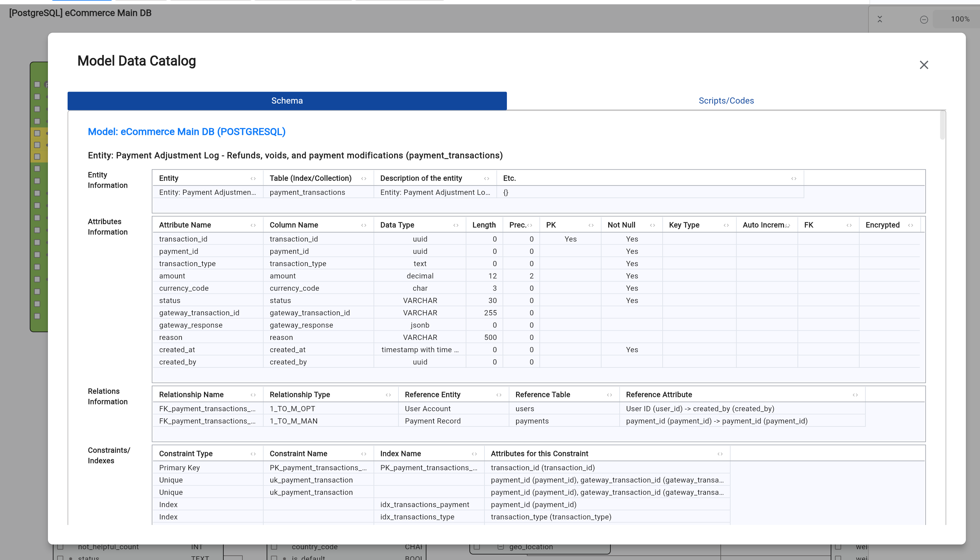Click the code icon beside the Entity header
Screen dimensions: 980x560
(x=253, y=178)
